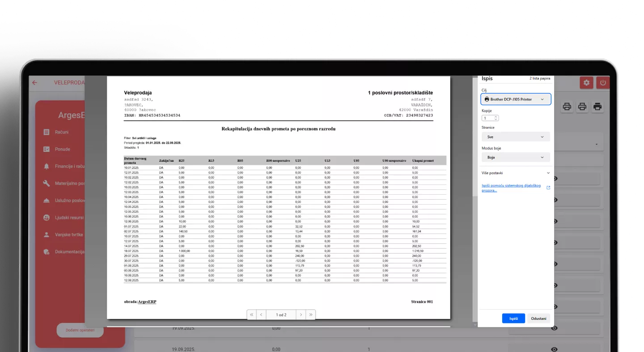Click the settings gear icon in header

pyautogui.click(x=586, y=83)
